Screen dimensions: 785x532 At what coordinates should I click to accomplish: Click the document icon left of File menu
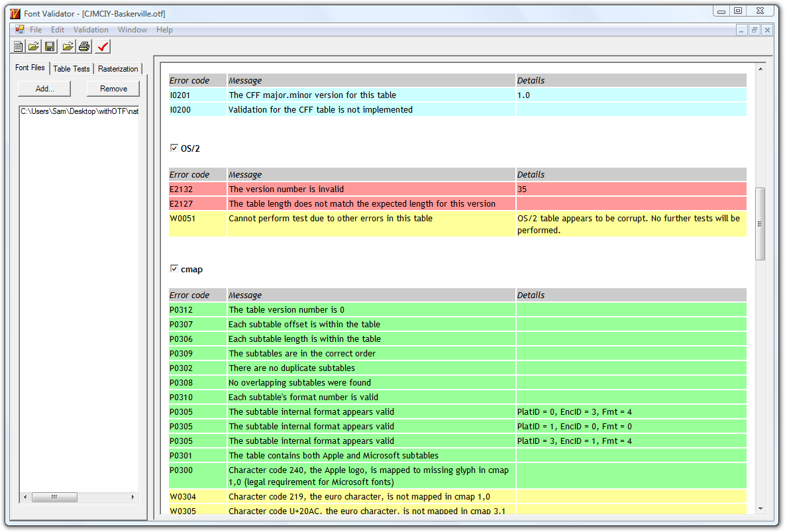tap(20, 30)
